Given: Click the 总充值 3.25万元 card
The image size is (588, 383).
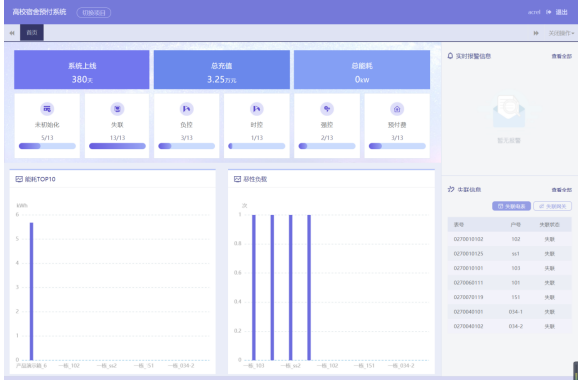Looking at the screenshot, I should tap(222, 70).
